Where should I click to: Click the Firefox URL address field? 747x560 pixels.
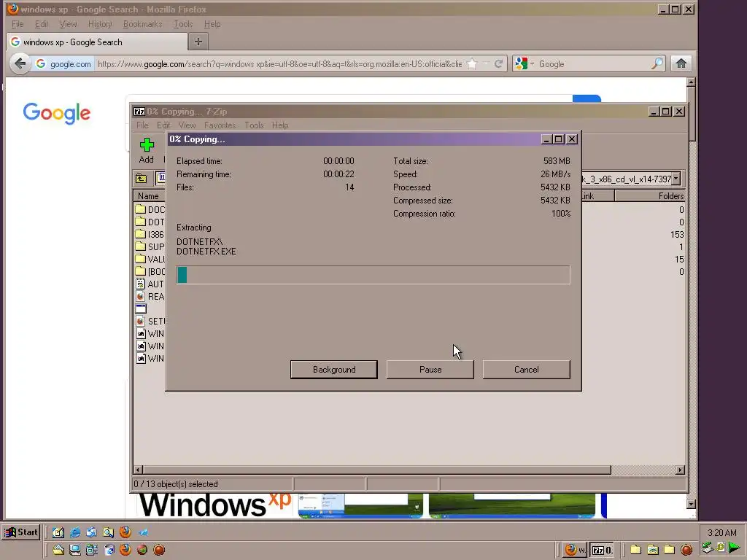point(279,64)
